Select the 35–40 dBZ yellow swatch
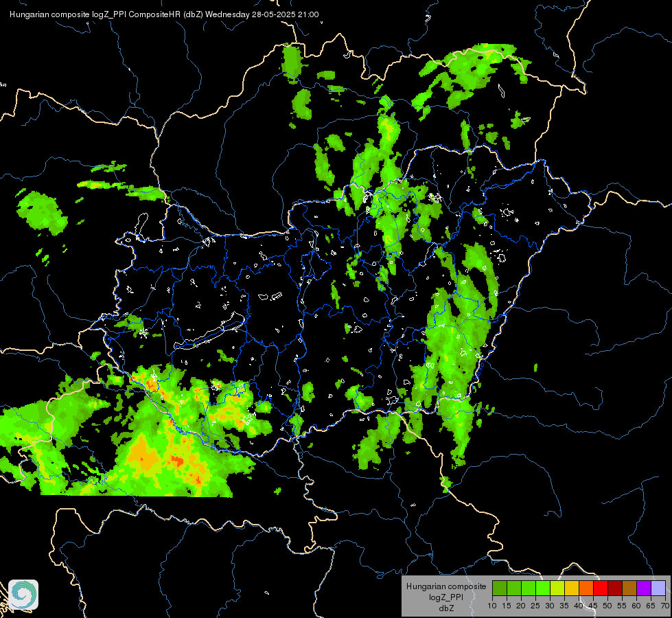The width and height of the screenshot is (672, 618). pos(572,588)
